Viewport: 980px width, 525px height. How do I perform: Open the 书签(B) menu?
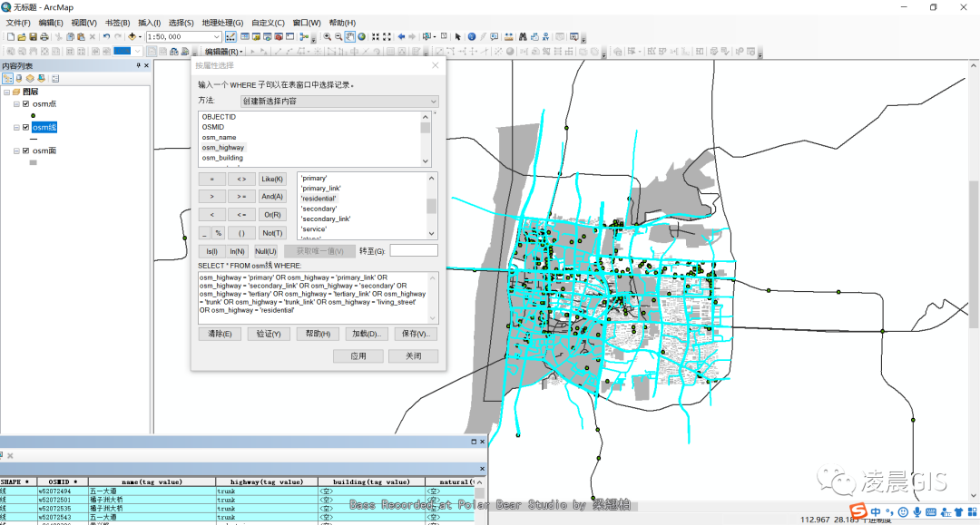pyautogui.click(x=117, y=23)
